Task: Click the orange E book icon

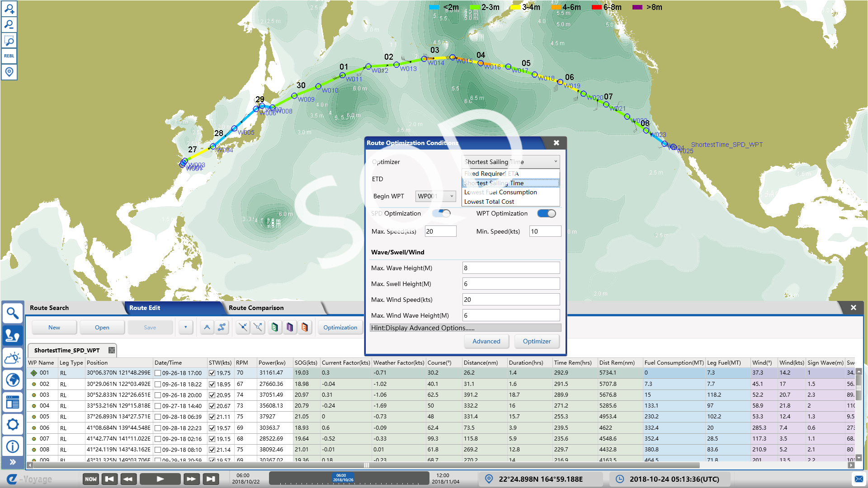Action: [x=305, y=327]
